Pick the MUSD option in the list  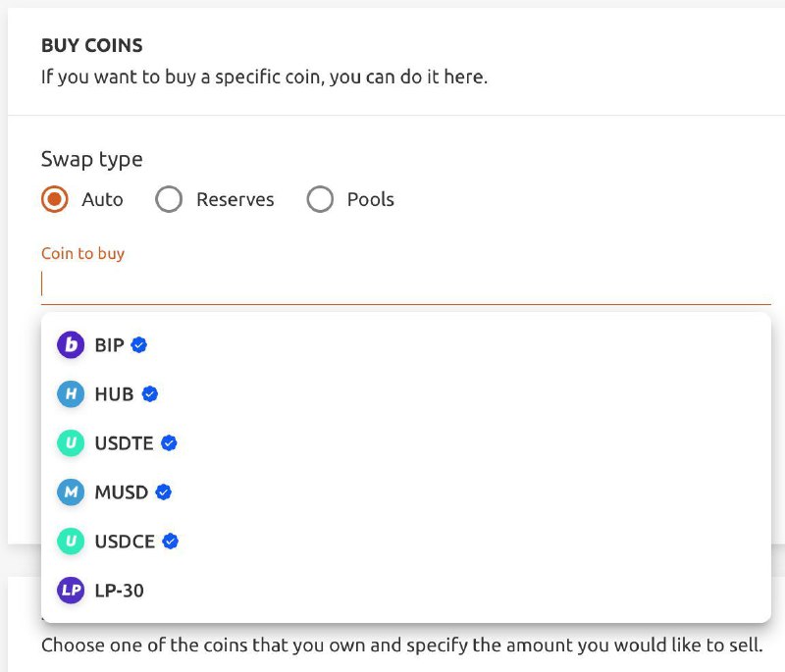coord(406,491)
